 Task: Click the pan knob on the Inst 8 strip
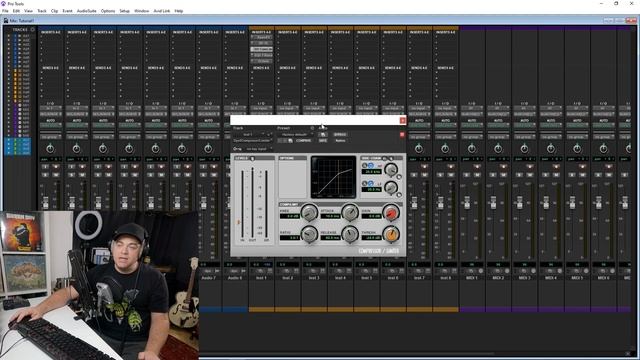(x=445, y=148)
